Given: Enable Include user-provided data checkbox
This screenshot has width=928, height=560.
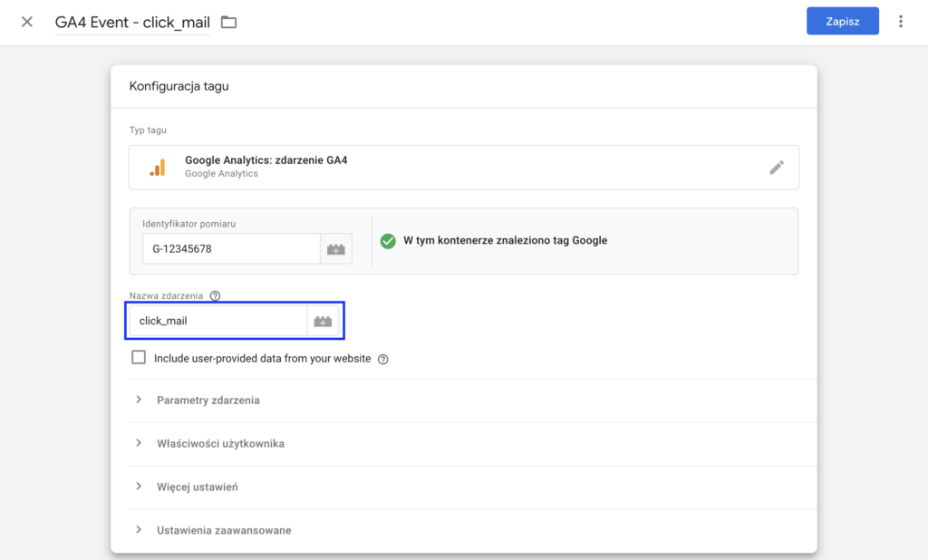Looking at the screenshot, I should tap(139, 358).
